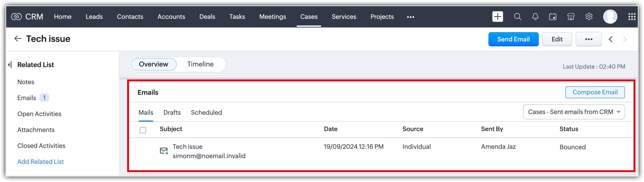Open the Contacts module tab
644x182 pixels.
click(x=130, y=17)
